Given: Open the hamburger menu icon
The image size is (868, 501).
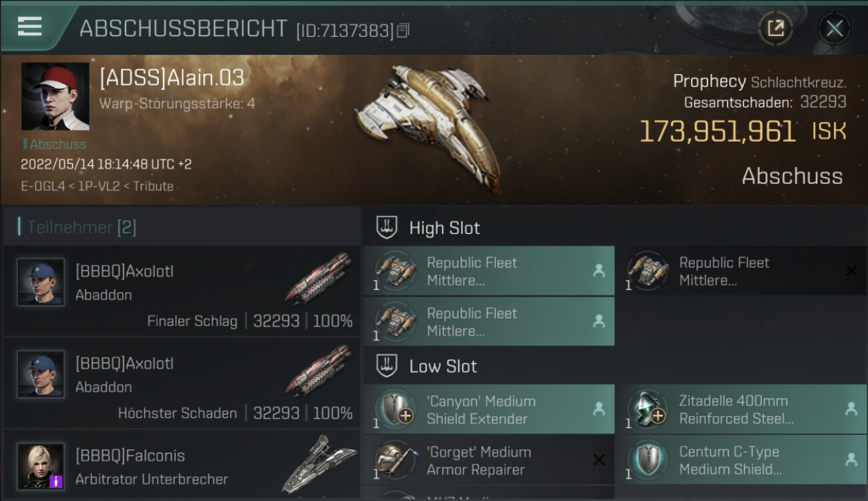Looking at the screenshot, I should coord(30,27).
